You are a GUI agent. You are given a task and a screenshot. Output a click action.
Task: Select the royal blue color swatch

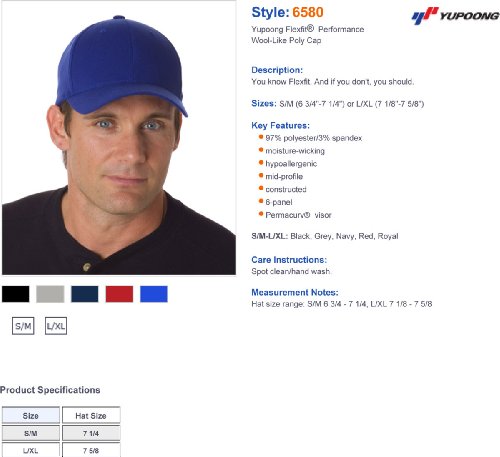154,294
